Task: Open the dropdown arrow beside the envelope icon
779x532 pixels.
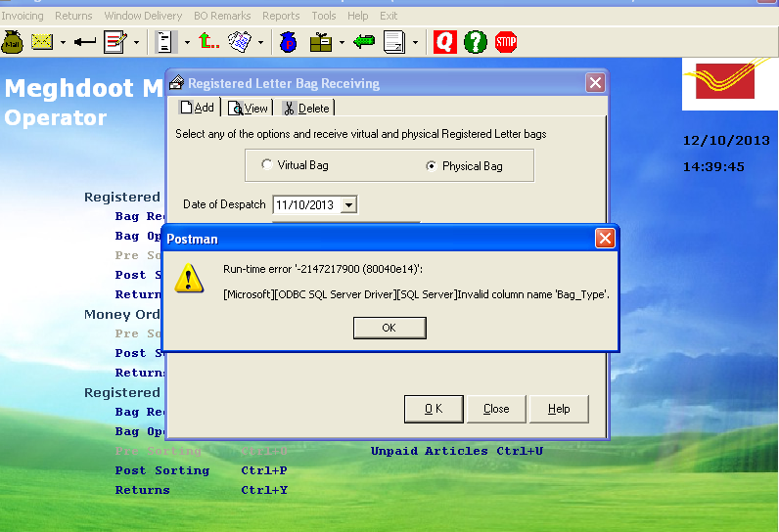Action: tap(63, 43)
